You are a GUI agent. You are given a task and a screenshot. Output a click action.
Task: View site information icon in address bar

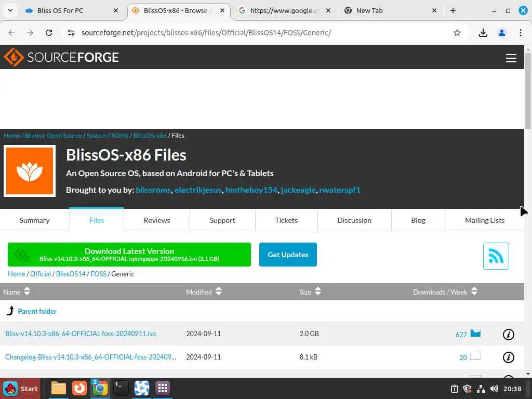pyautogui.click(x=71, y=33)
